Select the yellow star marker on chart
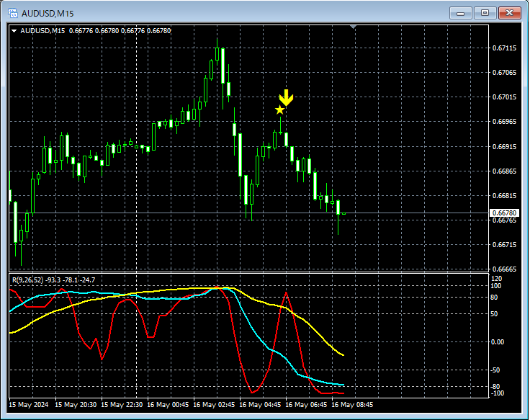This screenshot has width=530, height=420. tap(279, 110)
